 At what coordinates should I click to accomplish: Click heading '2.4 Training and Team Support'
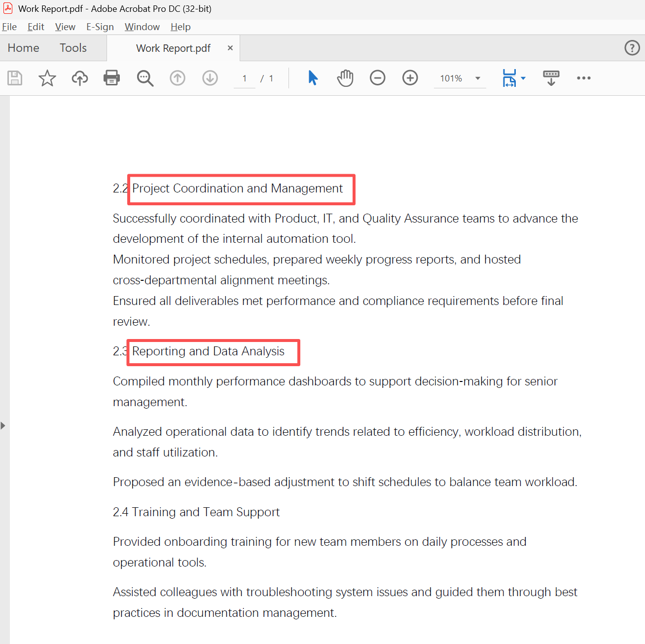[x=196, y=512]
